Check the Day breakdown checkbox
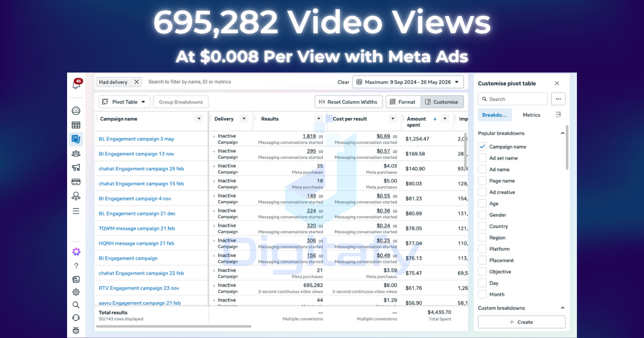 pyautogui.click(x=482, y=283)
